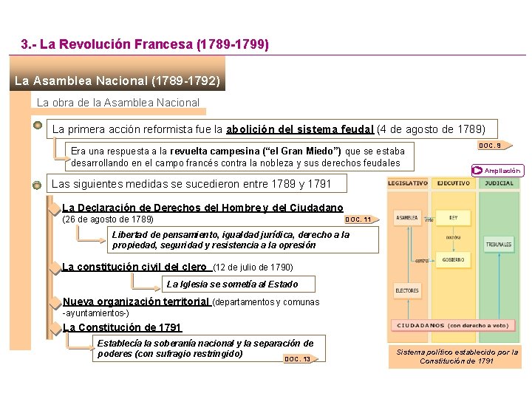Image resolution: width=532 pixels, height=399 pixels.
Task: Click underlined 'La Constitución de 1791' heading
Action: click(122, 327)
